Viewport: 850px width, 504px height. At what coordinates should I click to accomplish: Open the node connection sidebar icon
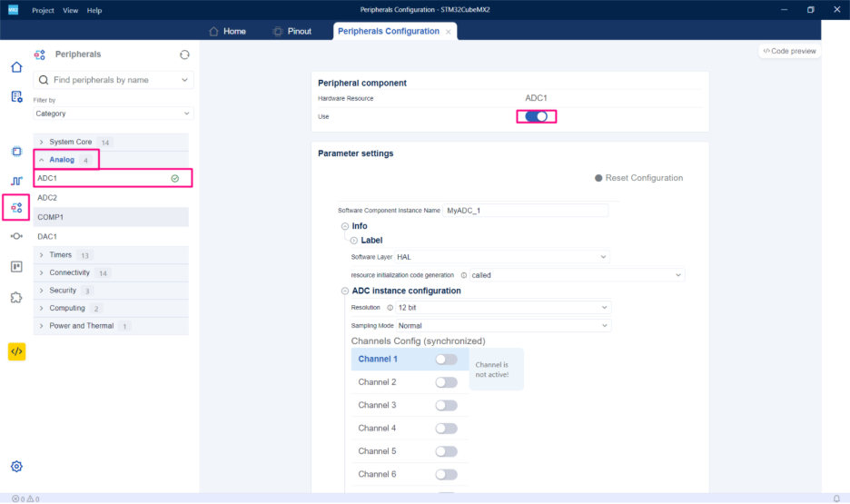pyautogui.click(x=16, y=236)
